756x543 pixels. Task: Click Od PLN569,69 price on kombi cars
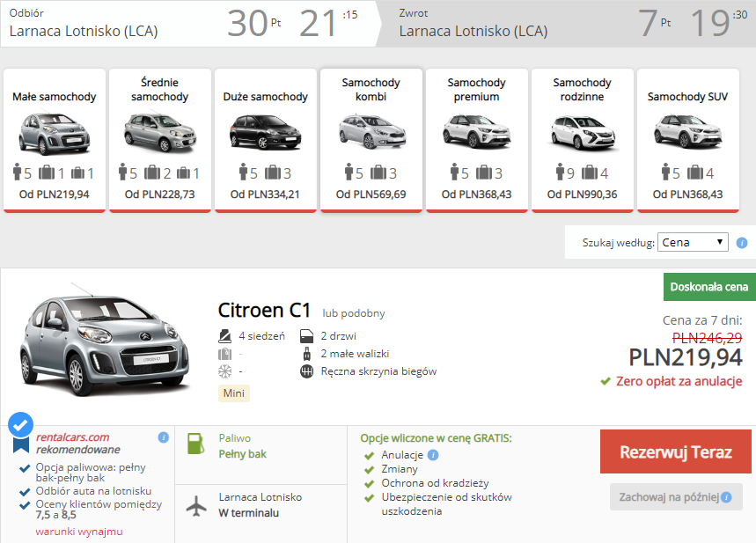(x=371, y=194)
